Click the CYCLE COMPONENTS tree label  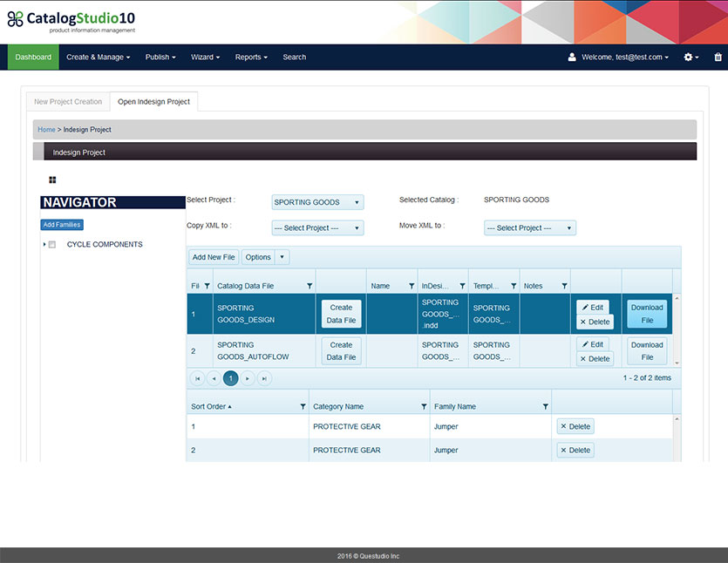(x=105, y=245)
